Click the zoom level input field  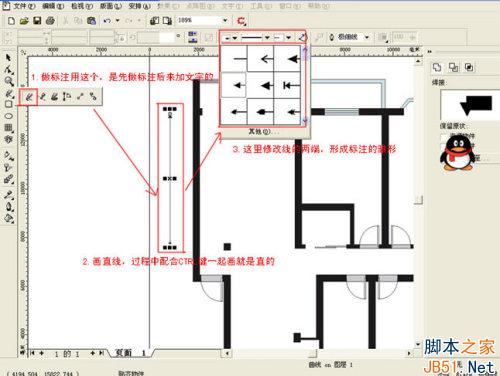click(199, 21)
